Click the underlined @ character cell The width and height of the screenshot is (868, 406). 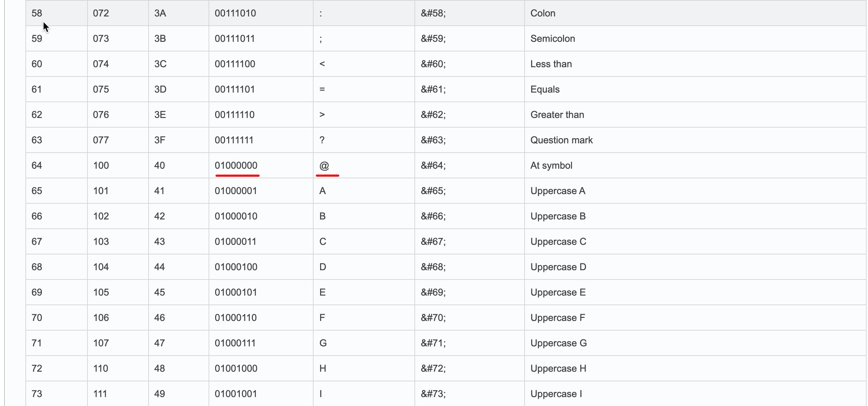click(x=324, y=166)
